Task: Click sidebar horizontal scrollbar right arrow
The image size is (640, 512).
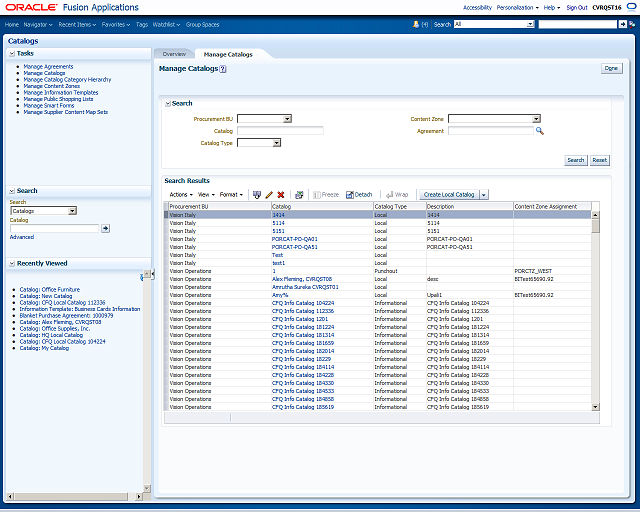Action: (x=139, y=496)
